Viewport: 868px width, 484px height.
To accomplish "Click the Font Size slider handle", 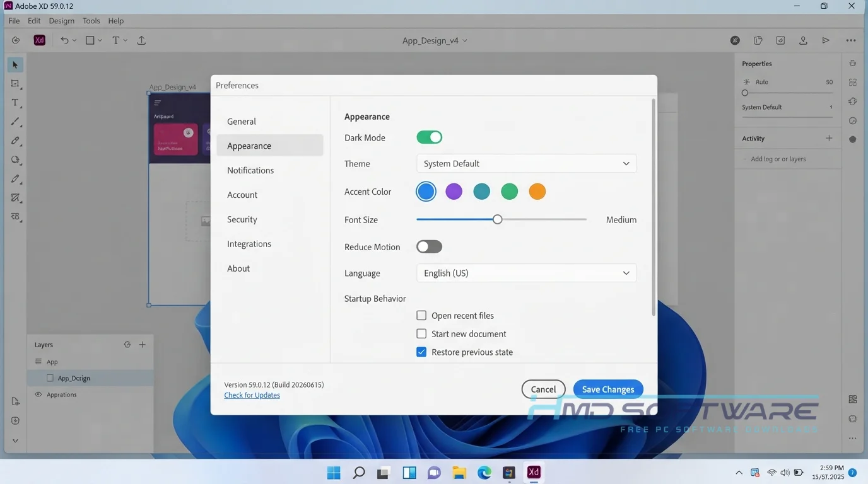I will click(498, 219).
